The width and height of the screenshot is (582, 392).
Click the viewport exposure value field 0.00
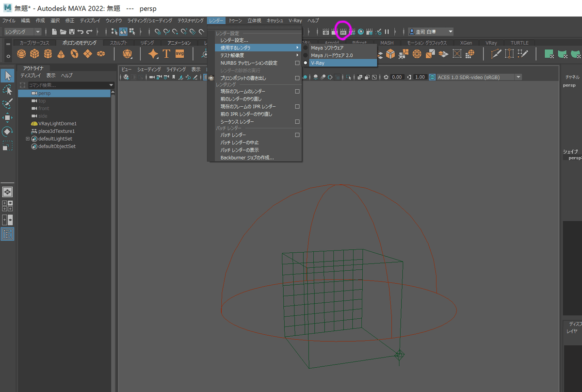coord(397,77)
